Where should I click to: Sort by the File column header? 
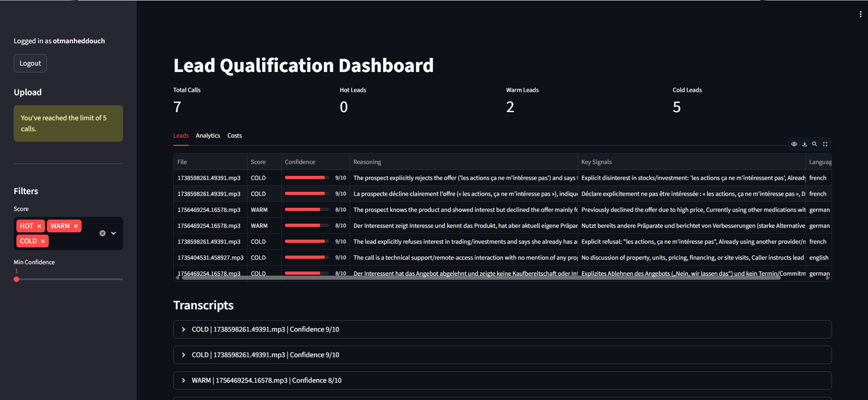pyautogui.click(x=210, y=162)
